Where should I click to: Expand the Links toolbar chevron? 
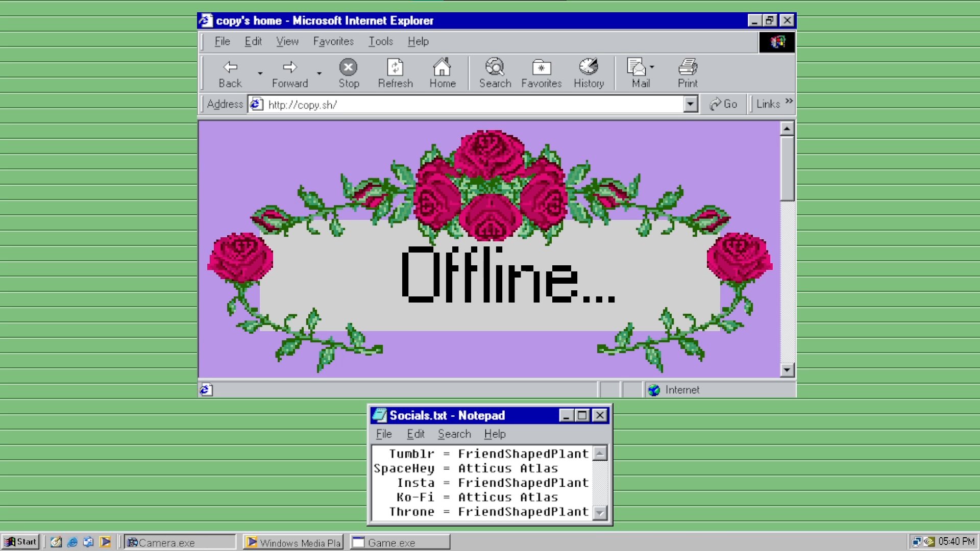tap(789, 101)
